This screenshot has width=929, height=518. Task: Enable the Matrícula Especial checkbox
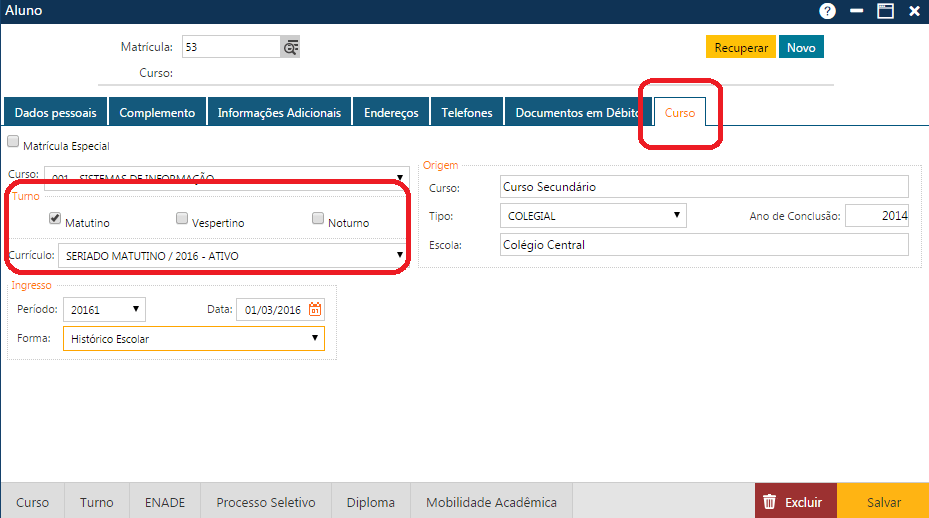click(x=13, y=144)
